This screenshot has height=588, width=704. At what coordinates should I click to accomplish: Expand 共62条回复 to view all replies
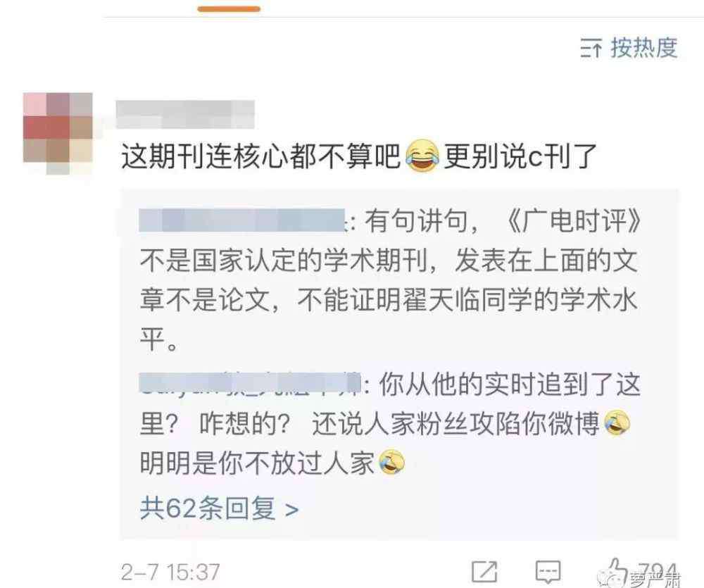pos(219,509)
